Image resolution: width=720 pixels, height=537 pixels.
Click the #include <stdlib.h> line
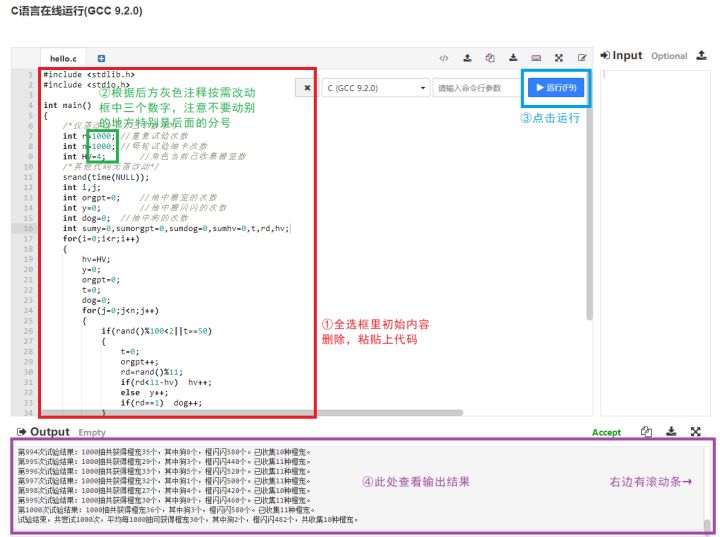pyautogui.click(x=89, y=74)
